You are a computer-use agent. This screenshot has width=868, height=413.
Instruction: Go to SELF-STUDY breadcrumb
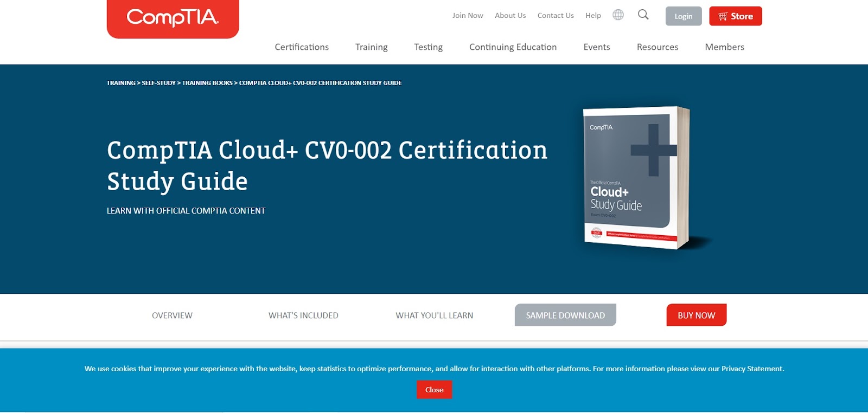click(159, 83)
